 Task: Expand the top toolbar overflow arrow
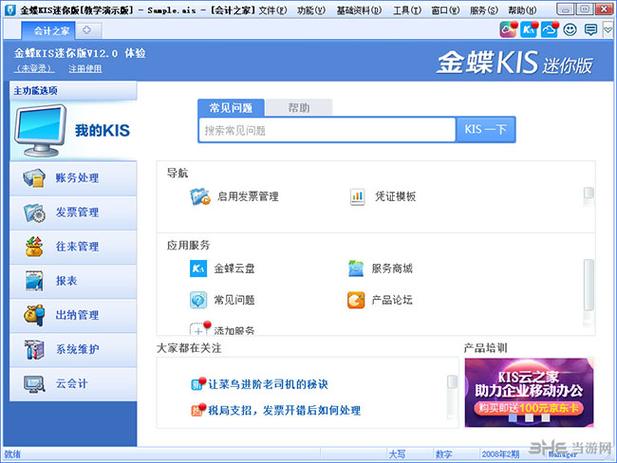[608, 30]
